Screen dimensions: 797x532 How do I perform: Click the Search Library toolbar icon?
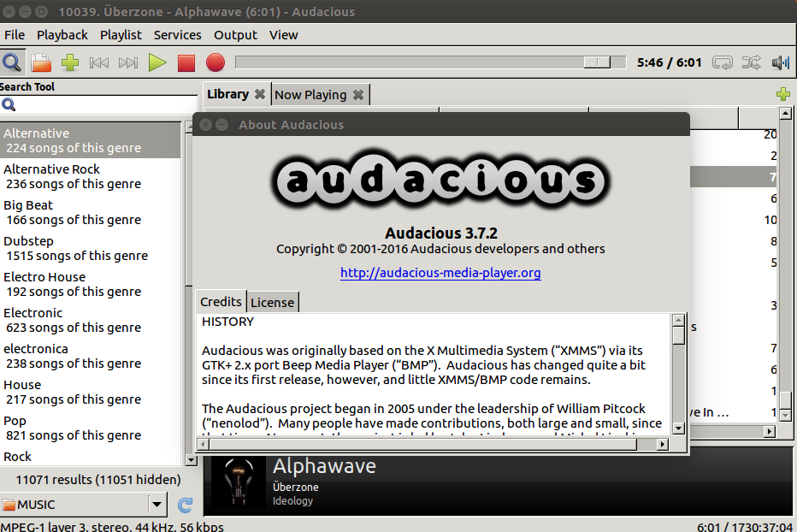tap(12, 62)
